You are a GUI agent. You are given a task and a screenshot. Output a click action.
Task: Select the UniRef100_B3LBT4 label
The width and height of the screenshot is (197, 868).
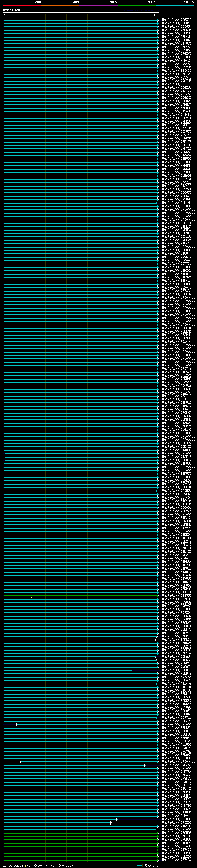[x=176, y=626]
